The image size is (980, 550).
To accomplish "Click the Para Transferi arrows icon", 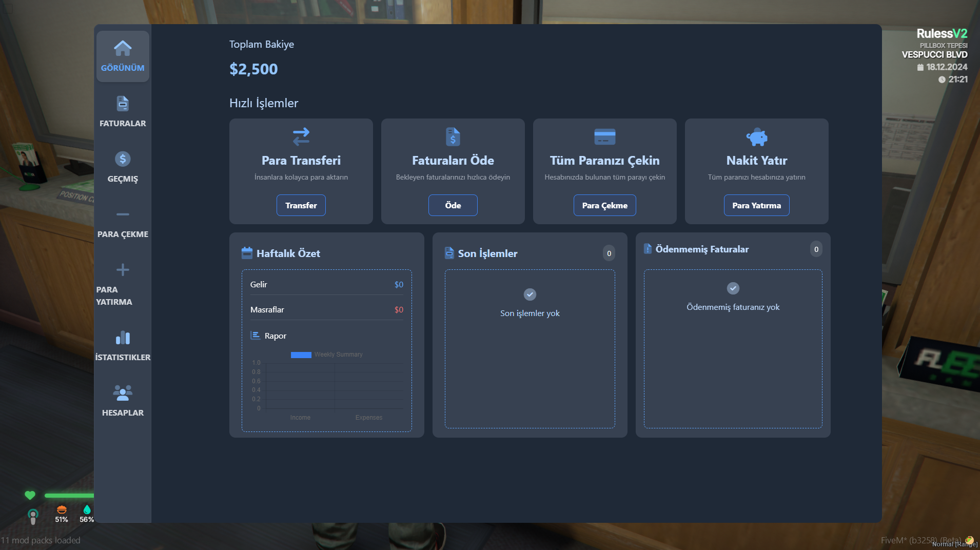I will 301,136.
